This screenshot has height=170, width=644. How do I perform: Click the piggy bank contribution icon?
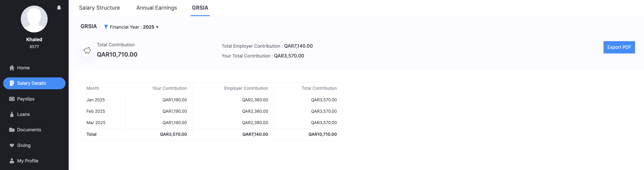click(87, 50)
